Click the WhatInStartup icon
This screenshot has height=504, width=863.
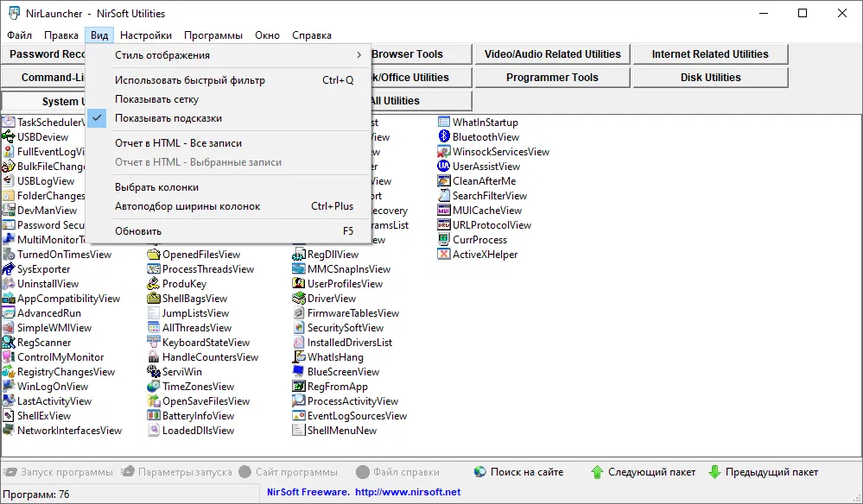tap(444, 122)
